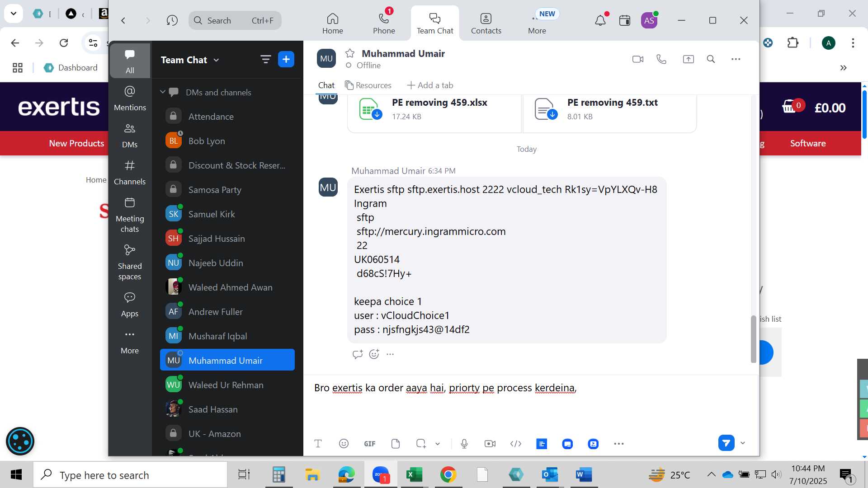Open Shared spaces in the sidebar
Image resolution: width=868 pixels, height=488 pixels.
point(130,263)
